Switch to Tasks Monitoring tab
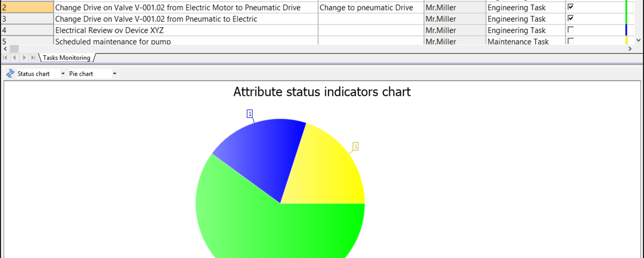This screenshot has width=644, height=258. pyautogui.click(x=67, y=58)
